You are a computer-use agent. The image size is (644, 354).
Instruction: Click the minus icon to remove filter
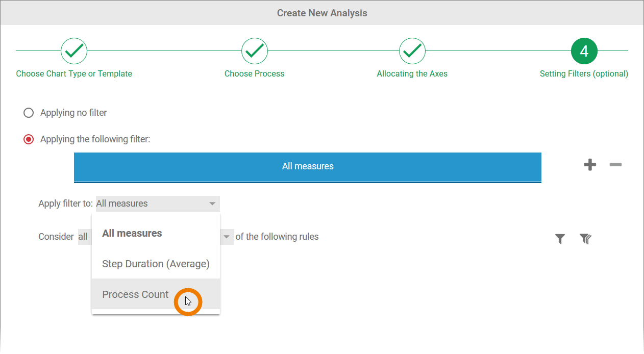[615, 165]
